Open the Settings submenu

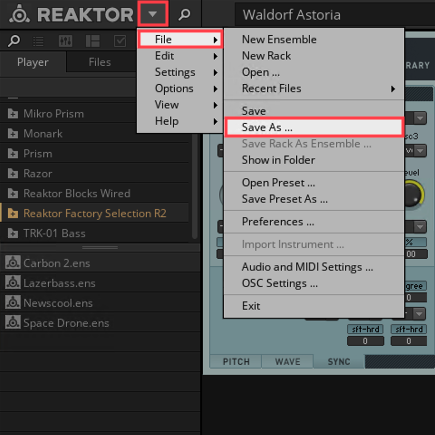coord(180,72)
